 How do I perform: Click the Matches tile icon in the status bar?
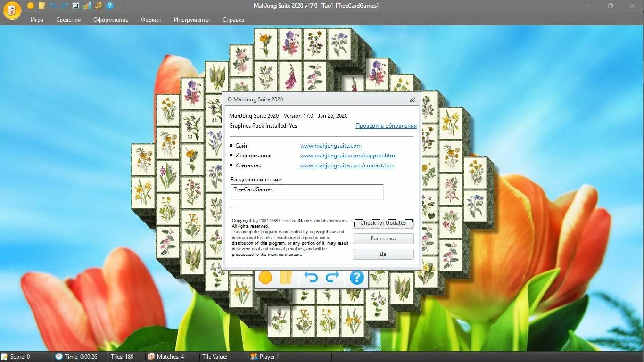pos(151,357)
